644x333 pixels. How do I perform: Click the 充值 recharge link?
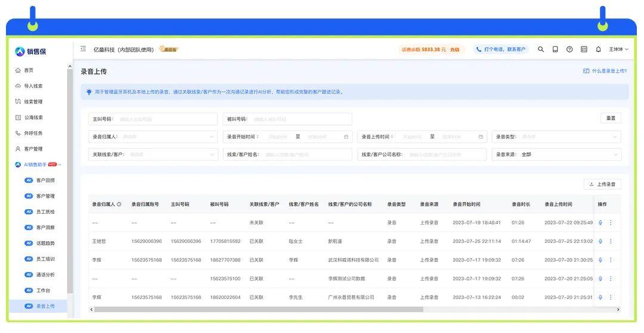pyautogui.click(x=454, y=49)
